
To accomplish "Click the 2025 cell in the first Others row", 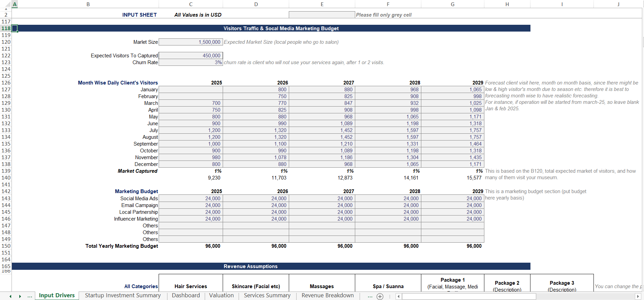I will tap(191, 226).
